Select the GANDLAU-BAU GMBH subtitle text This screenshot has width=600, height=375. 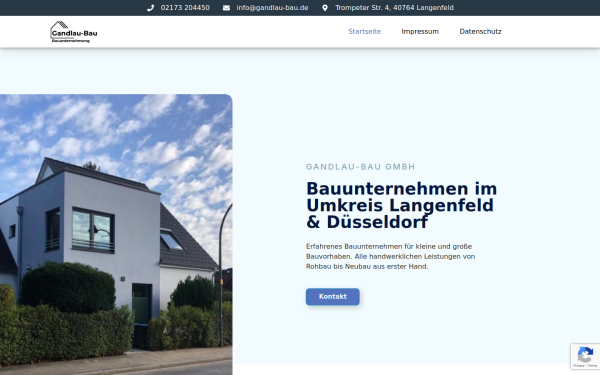pyautogui.click(x=361, y=167)
